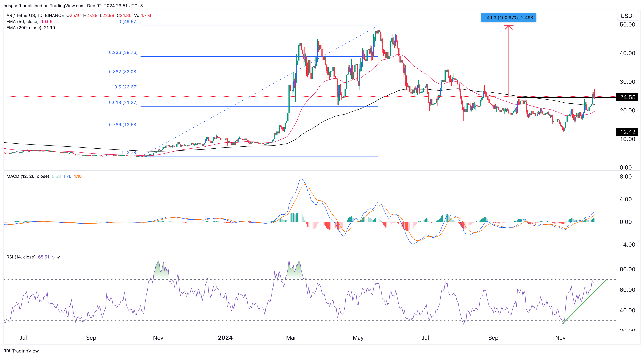Click the 0.236 (38.76) Fibonacci label

tap(123, 52)
